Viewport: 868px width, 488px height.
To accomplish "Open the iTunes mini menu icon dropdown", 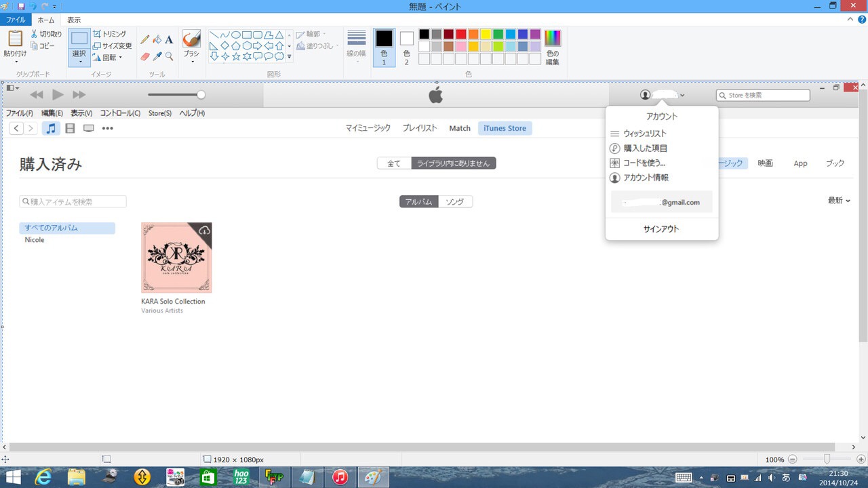I will click(x=12, y=87).
